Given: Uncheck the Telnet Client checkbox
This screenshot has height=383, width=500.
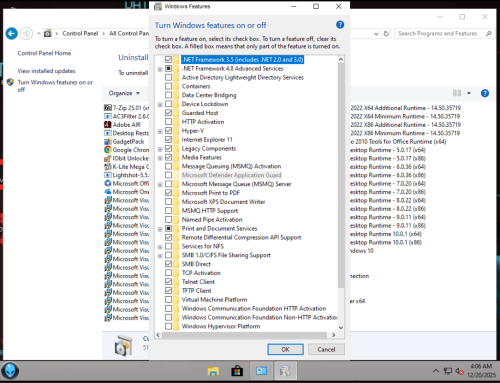Looking at the screenshot, I should [x=169, y=282].
